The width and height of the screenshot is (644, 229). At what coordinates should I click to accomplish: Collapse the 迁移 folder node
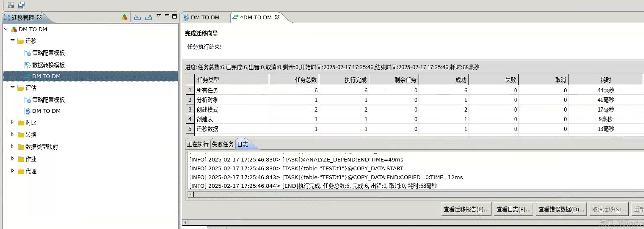pos(12,40)
